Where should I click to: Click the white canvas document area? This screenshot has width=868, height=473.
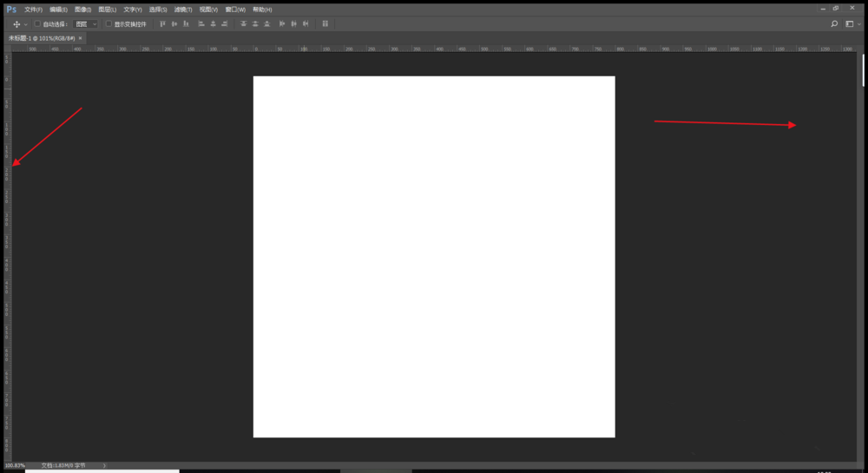(x=434, y=257)
